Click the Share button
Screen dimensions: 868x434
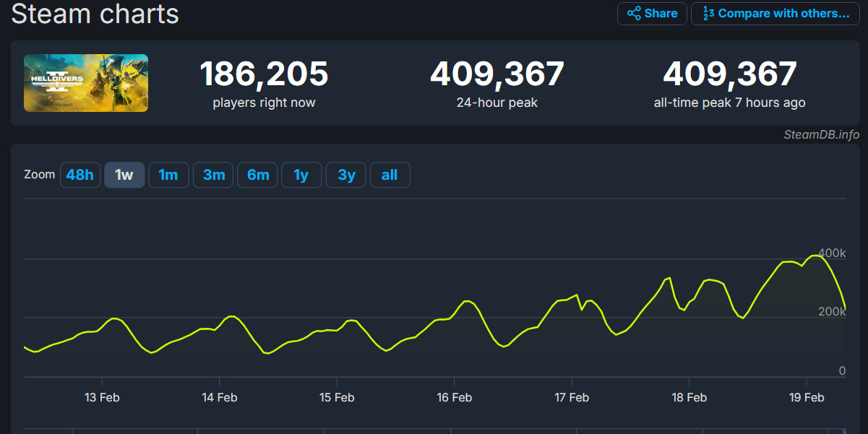click(x=652, y=14)
